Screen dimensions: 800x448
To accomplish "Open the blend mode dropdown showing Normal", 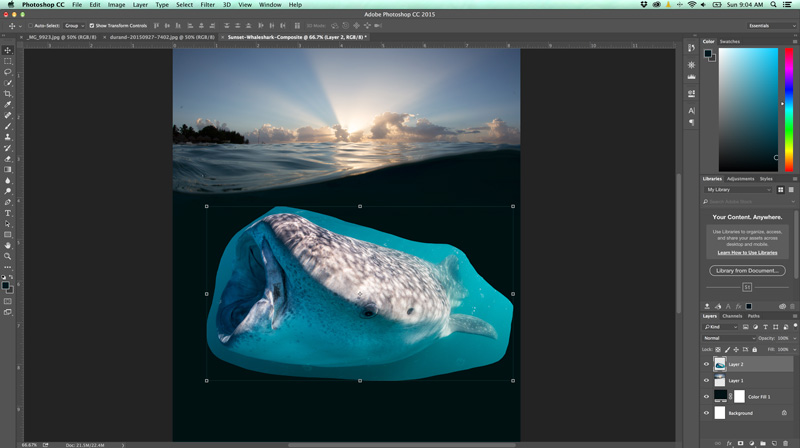I will [x=729, y=338].
